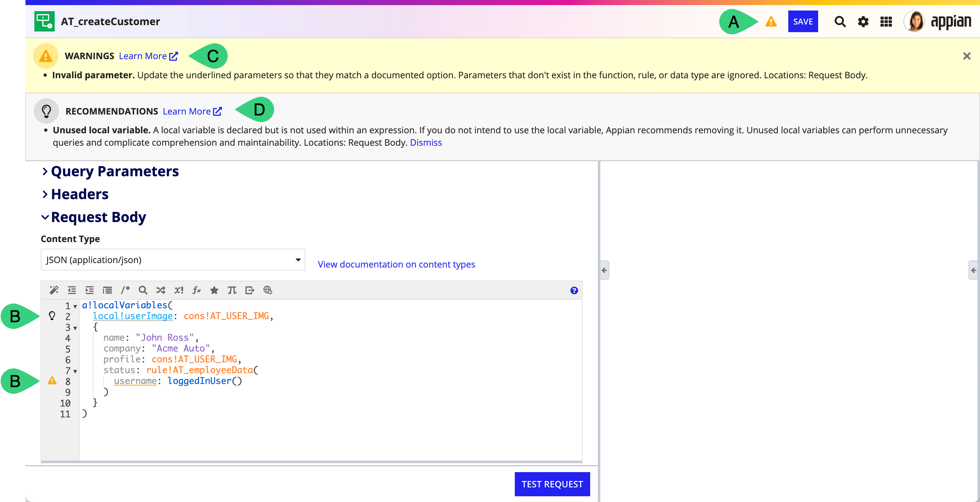Image resolution: width=980 pixels, height=502 pixels.
Task: Click the AT_createCustomer object title
Action: (110, 22)
